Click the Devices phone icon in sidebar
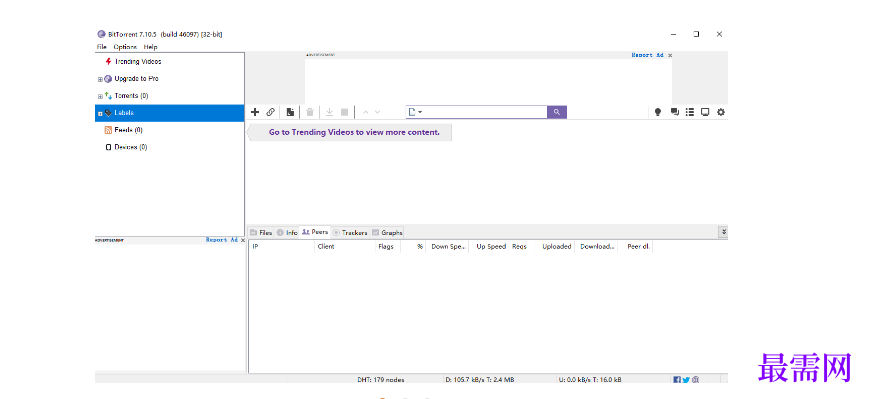 point(109,147)
